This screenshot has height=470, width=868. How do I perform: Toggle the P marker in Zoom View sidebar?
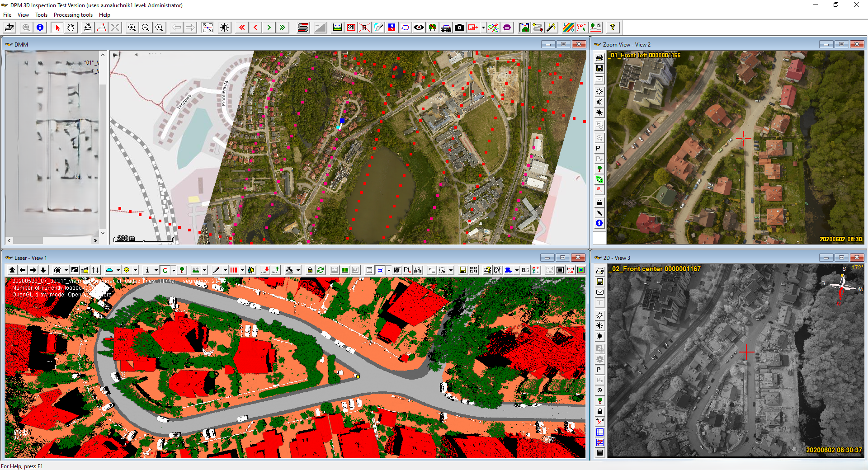[x=598, y=148]
